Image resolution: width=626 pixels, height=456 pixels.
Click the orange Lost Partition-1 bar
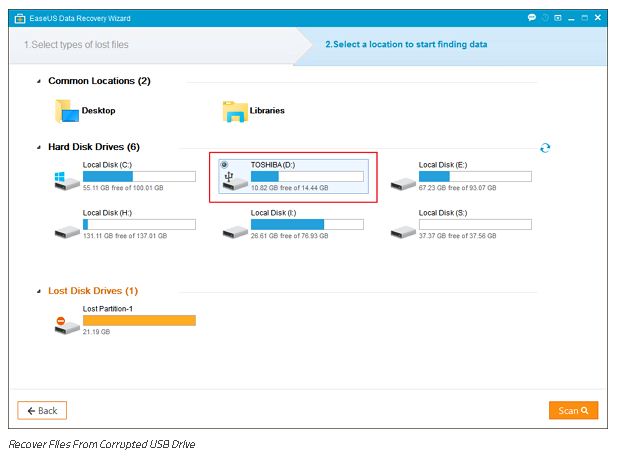(x=139, y=321)
